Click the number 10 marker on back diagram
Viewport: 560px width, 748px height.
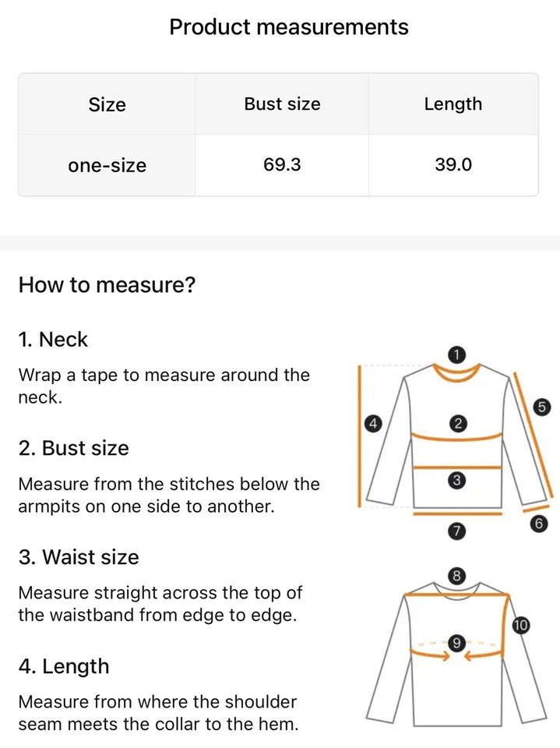point(521,625)
